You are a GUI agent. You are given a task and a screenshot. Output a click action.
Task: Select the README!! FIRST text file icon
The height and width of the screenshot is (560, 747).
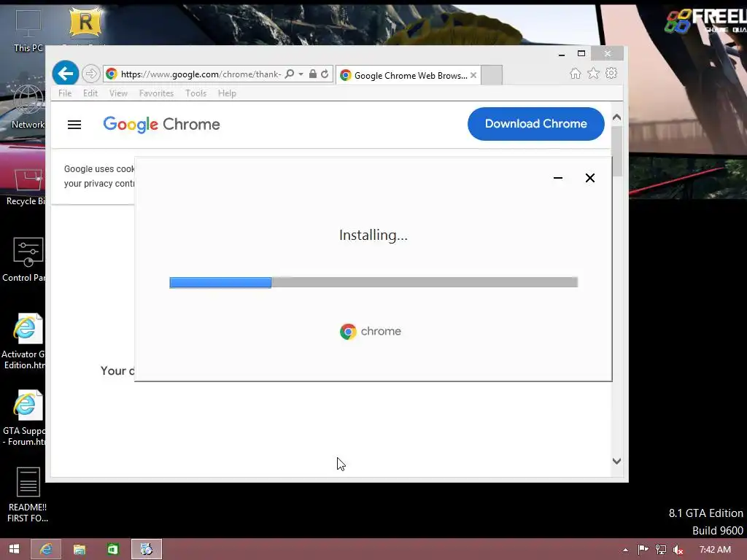pyautogui.click(x=28, y=494)
